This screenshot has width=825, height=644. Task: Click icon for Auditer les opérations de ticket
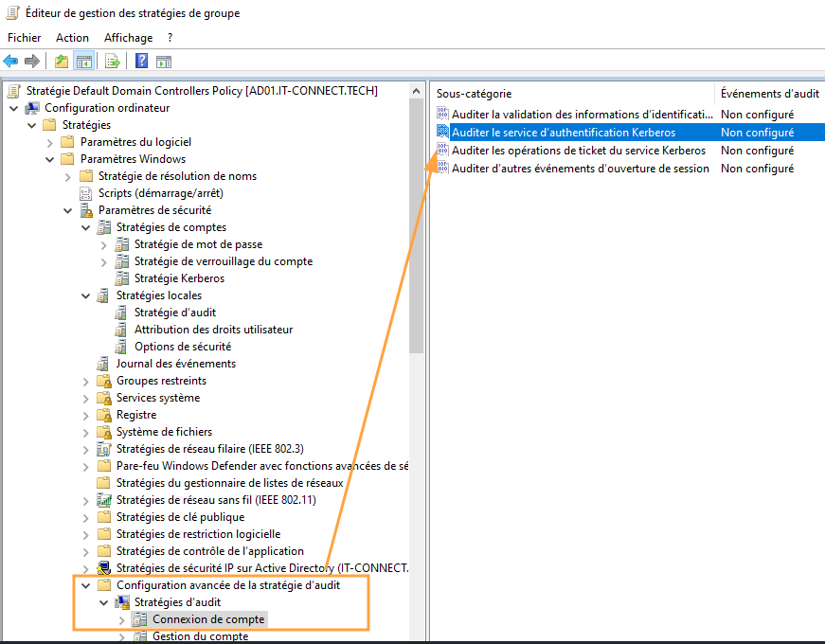pos(442,150)
